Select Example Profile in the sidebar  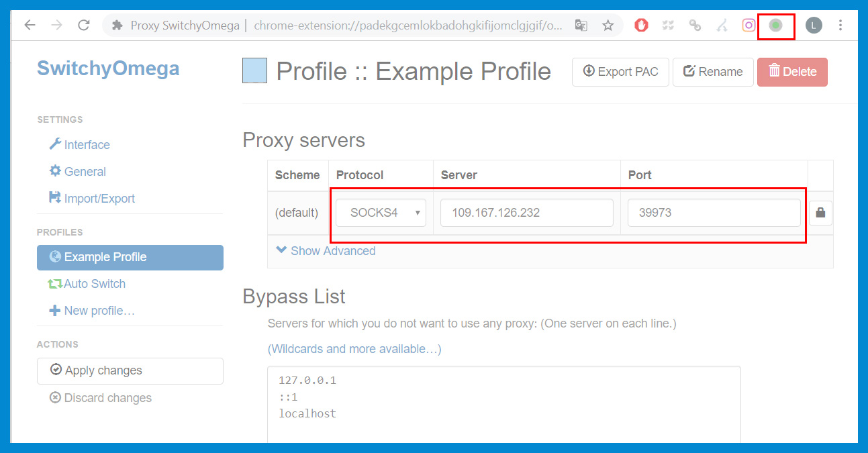(130, 257)
